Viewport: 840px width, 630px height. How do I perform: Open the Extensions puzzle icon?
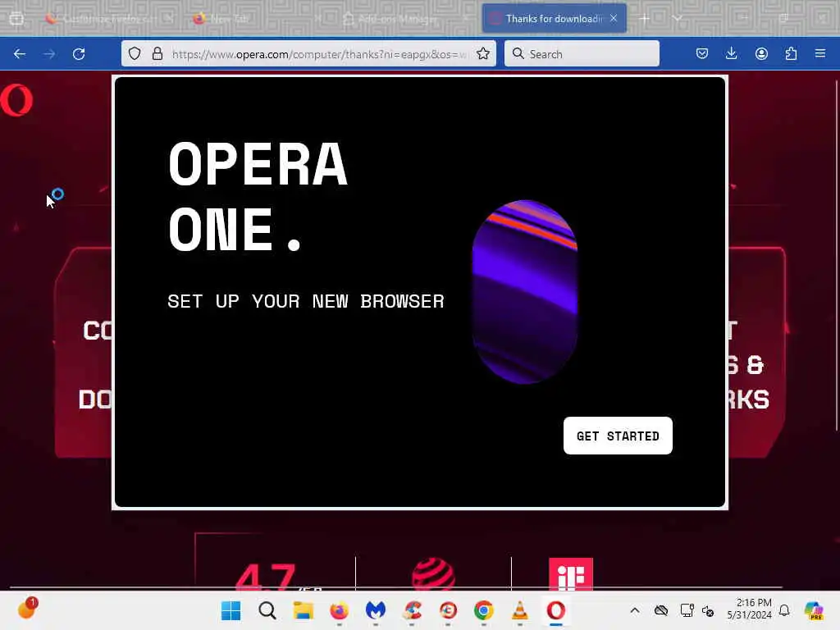pyautogui.click(x=791, y=53)
